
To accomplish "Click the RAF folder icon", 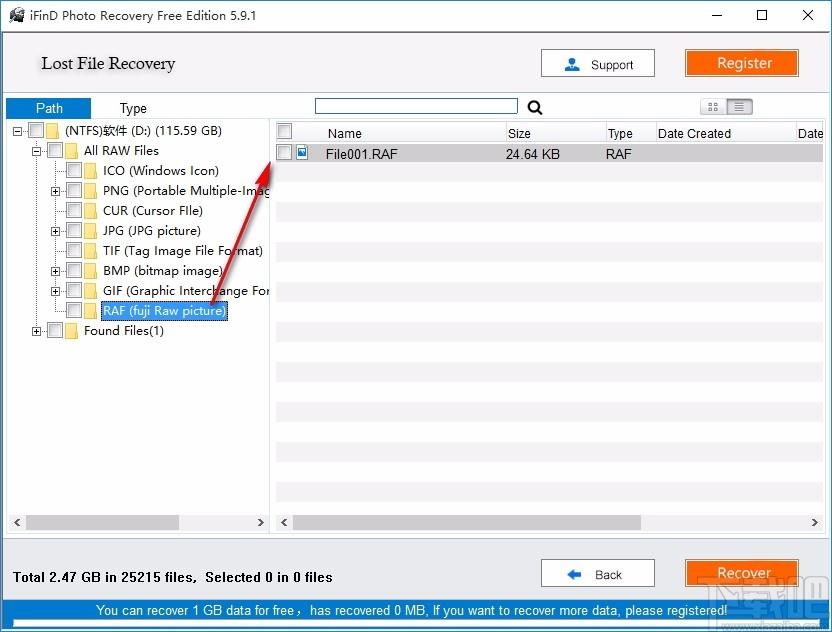I will point(90,311).
